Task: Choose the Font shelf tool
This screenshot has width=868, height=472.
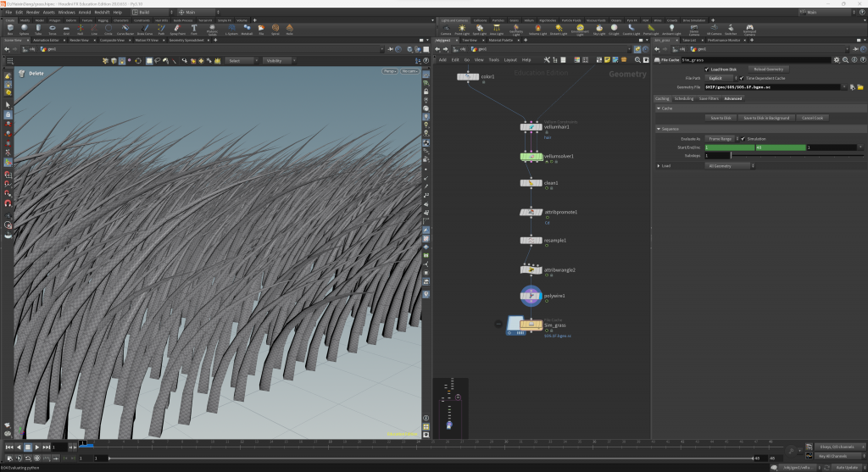Action: point(194,30)
